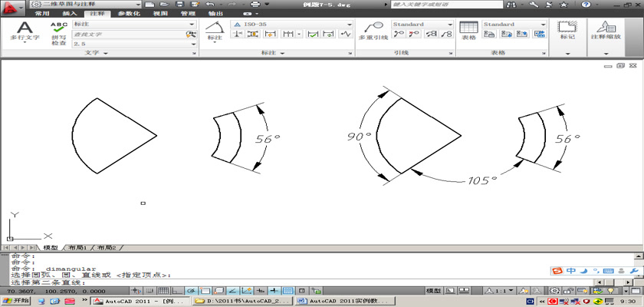Open the workspace dropdown 二维草图与注释
644x307 pixels.
pyautogui.click(x=86, y=5)
